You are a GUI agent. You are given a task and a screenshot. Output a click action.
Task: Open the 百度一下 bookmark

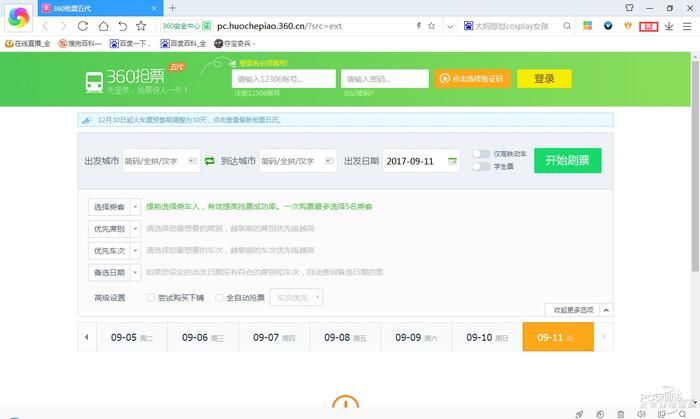tap(129, 43)
